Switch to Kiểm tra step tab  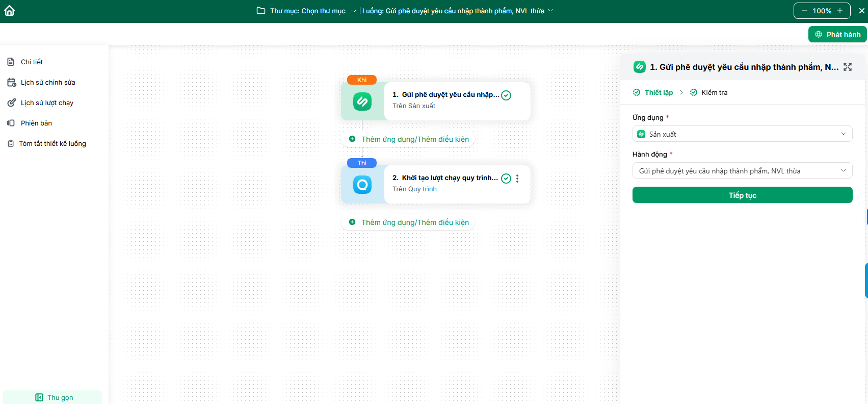pyautogui.click(x=708, y=92)
